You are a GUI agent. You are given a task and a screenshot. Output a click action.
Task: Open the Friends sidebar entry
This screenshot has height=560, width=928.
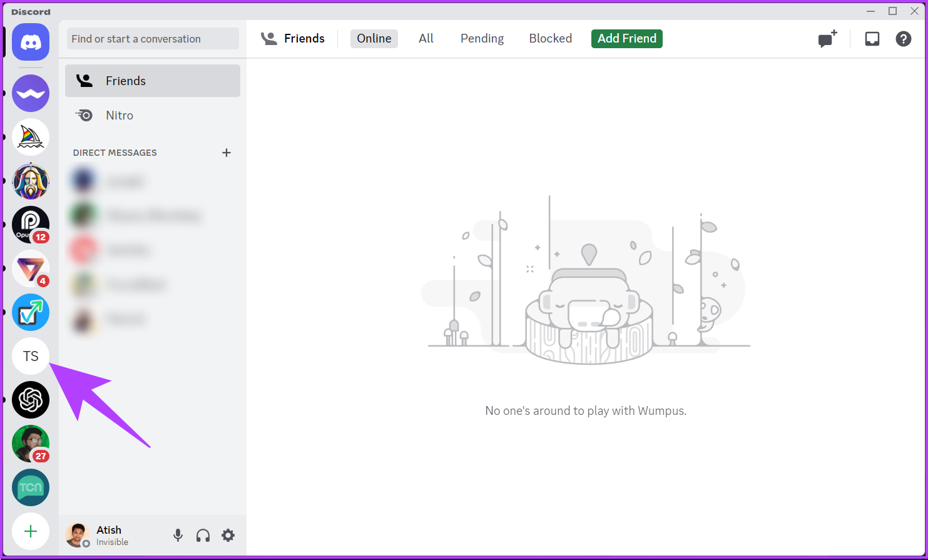[x=153, y=81]
